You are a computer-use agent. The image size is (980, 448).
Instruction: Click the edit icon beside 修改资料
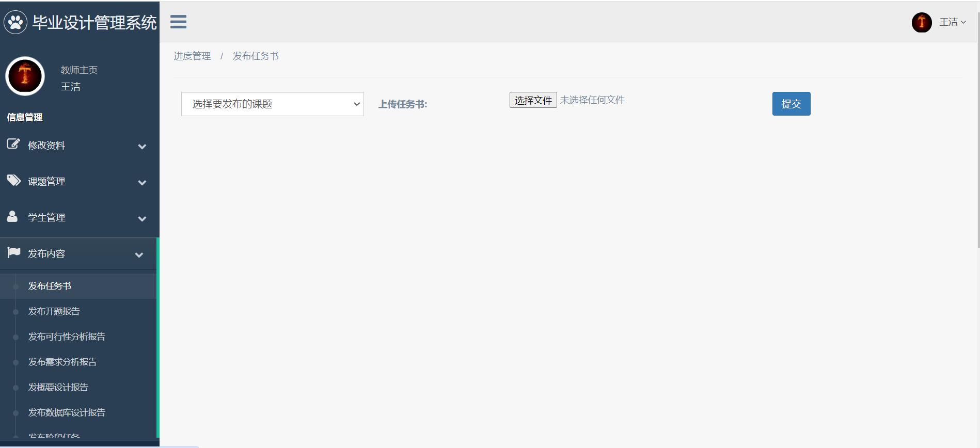13,144
